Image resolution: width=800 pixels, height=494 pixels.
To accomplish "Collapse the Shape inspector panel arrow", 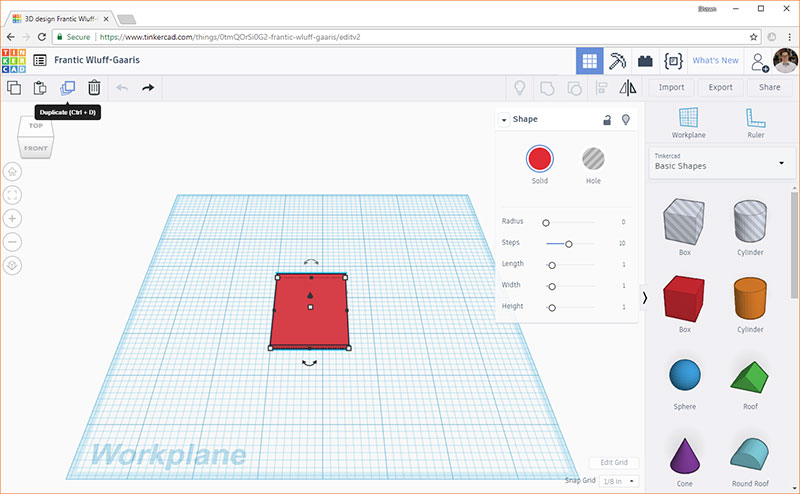I will tap(504, 120).
